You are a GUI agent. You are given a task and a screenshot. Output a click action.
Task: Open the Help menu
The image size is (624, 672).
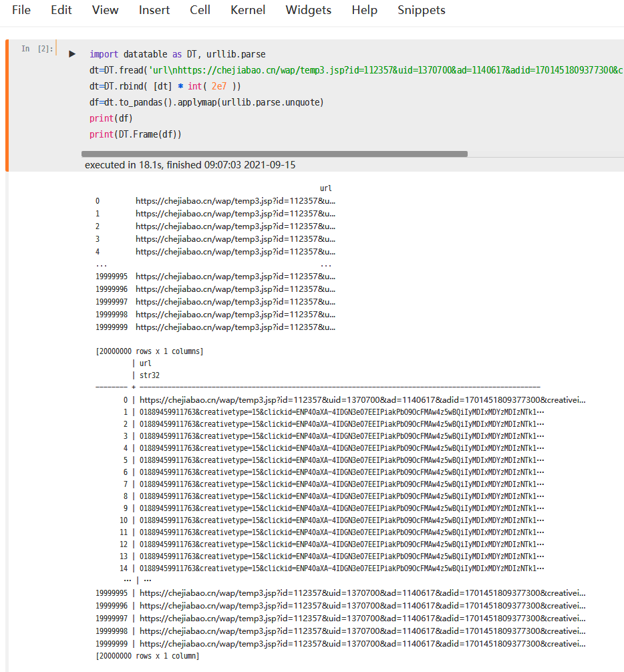(365, 10)
